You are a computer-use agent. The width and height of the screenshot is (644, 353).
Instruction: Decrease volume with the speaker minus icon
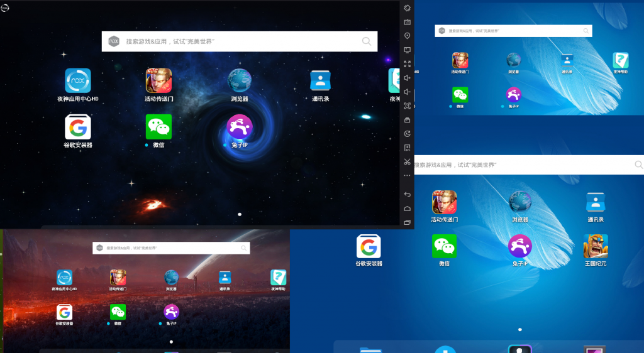407,92
